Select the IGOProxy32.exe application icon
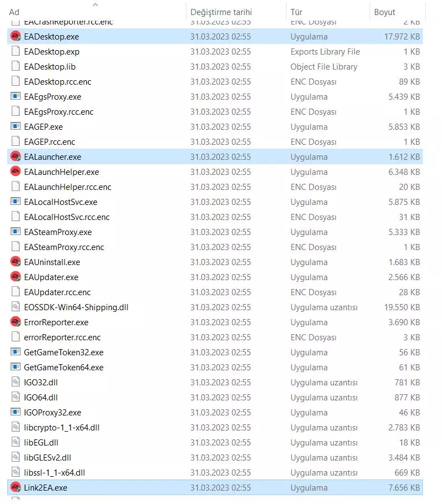The height and width of the screenshot is (504, 443). 16,413
